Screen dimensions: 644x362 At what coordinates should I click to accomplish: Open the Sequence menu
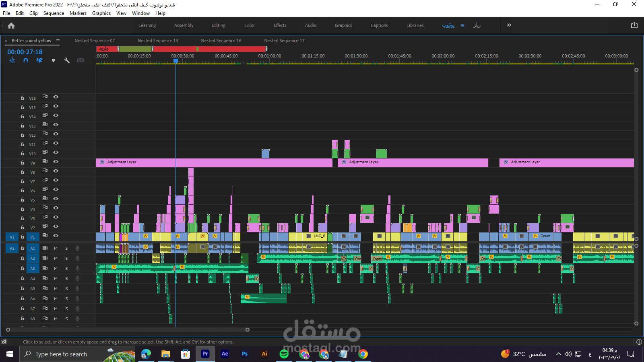click(54, 13)
